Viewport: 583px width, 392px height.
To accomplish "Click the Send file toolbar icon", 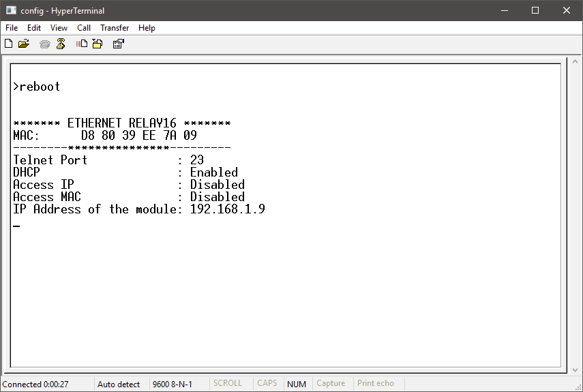I will [x=82, y=44].
